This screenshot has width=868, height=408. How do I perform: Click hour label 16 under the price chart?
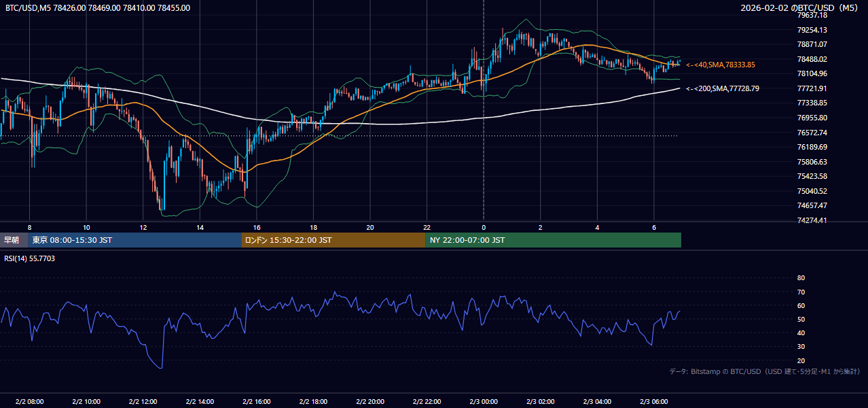[x=256, y=227]
